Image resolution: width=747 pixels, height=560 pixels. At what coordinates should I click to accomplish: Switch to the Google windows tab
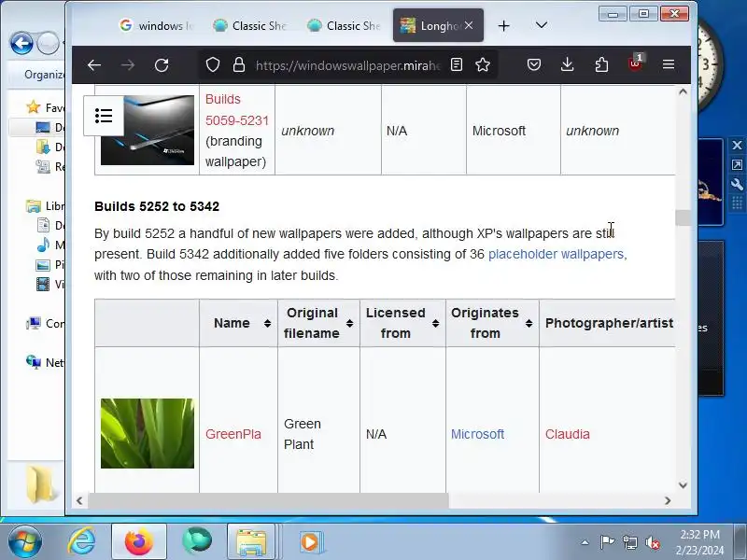pyautogui.click(x=156, y=26)
